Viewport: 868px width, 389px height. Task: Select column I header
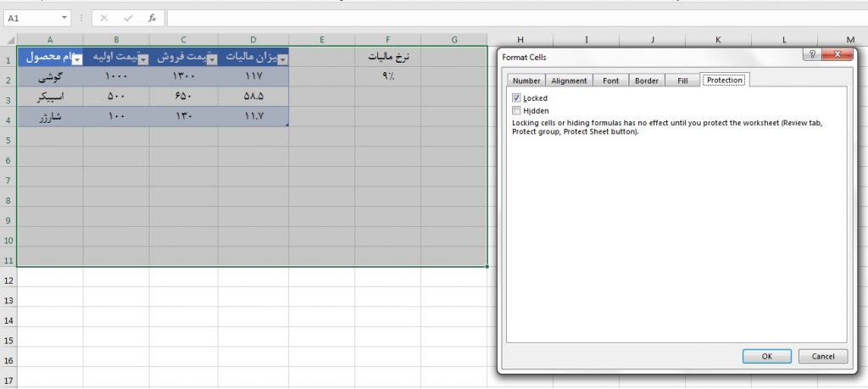pos(586,40)
